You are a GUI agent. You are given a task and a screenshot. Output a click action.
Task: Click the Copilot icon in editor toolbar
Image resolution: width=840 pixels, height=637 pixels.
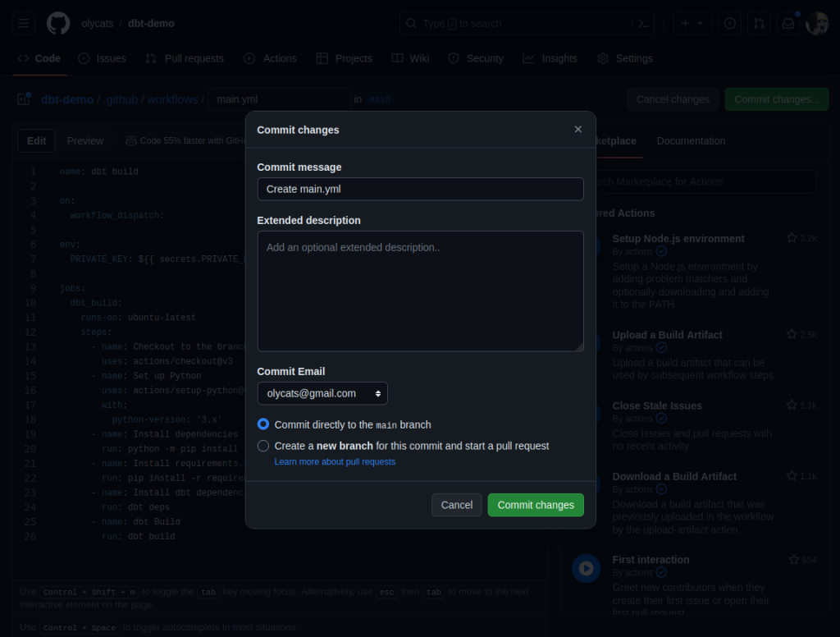point(130,140)
